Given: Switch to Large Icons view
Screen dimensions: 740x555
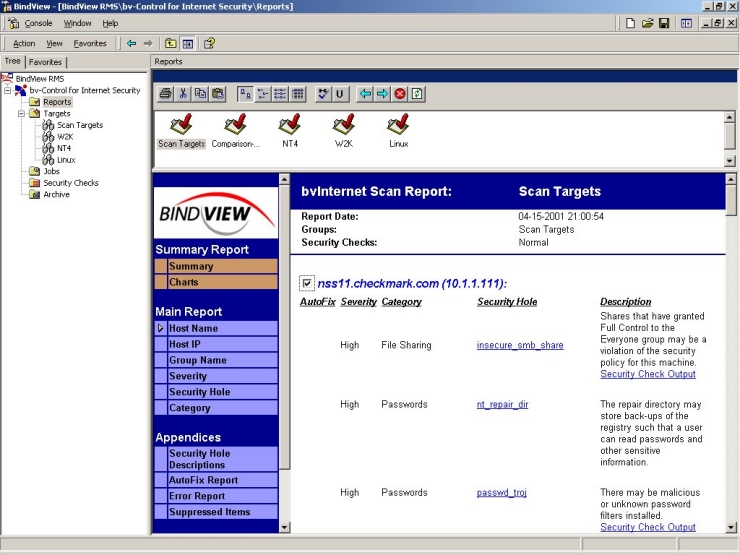Looking at the screenshot, I should coord(245,94).
